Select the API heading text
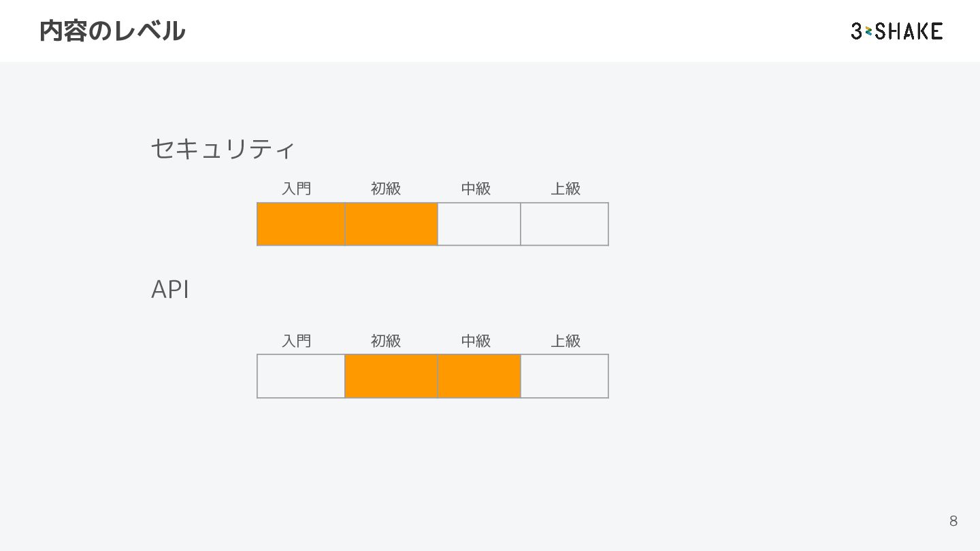The height and width of the screenshot is (551, 980). point(169,290)
